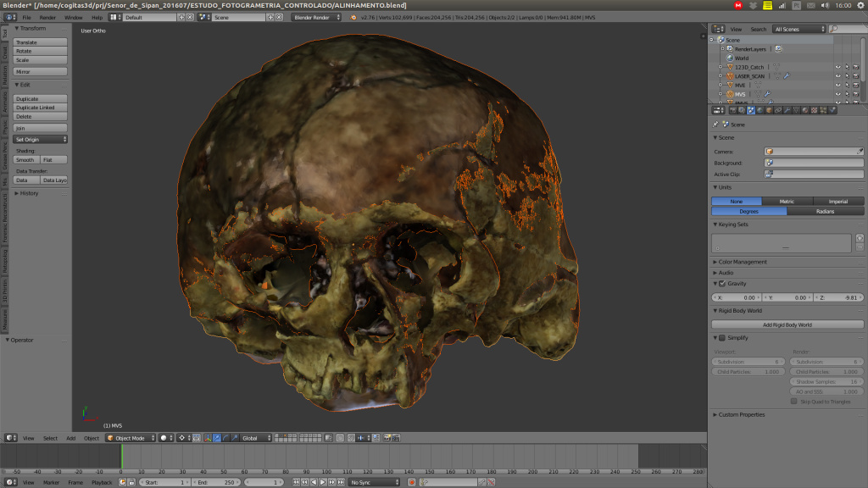Enable the Simplify checkbox
868x488 pixels.
point(722,337)
